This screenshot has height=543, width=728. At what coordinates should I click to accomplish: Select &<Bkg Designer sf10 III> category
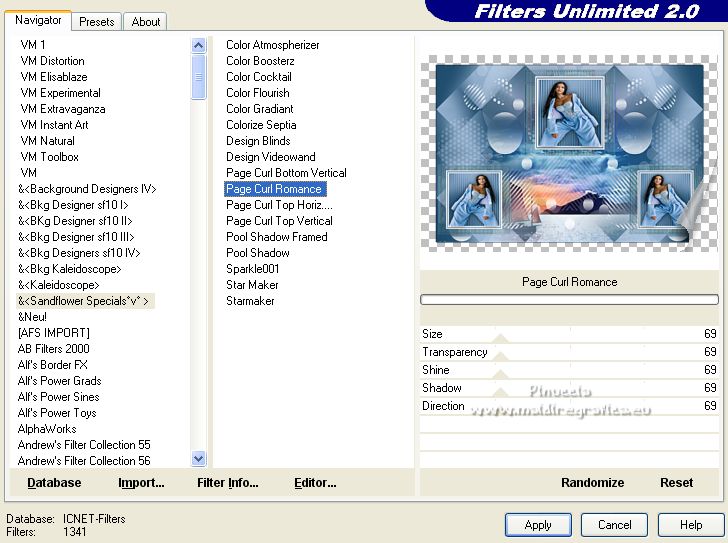[76, 237]
